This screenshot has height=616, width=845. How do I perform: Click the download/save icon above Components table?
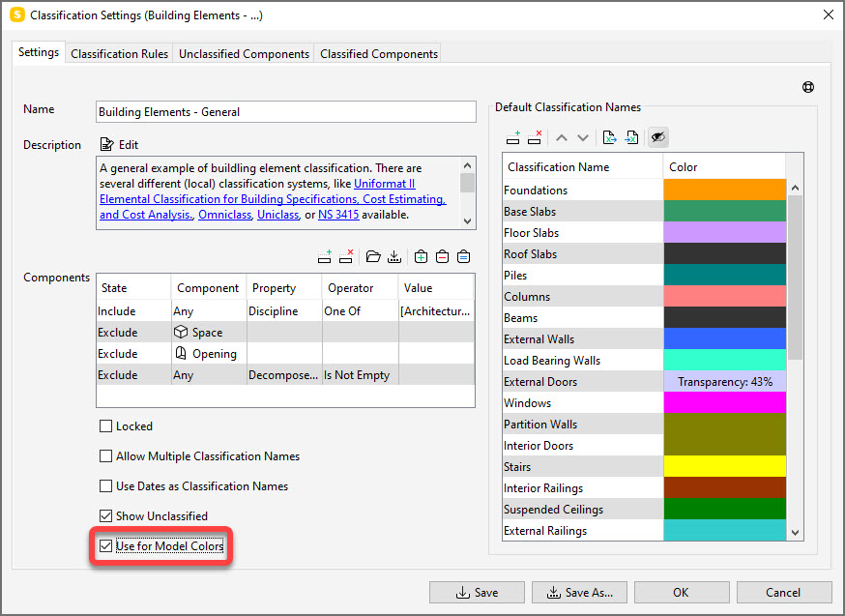click(393, 256)
